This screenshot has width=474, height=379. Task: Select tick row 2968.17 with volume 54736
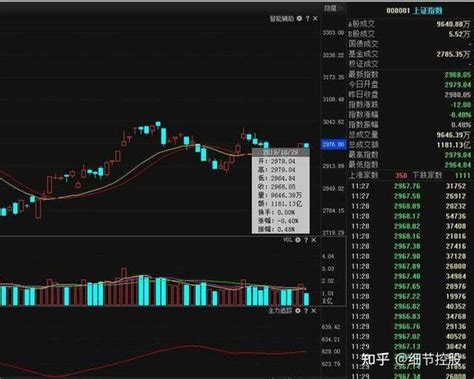(410, 216)
